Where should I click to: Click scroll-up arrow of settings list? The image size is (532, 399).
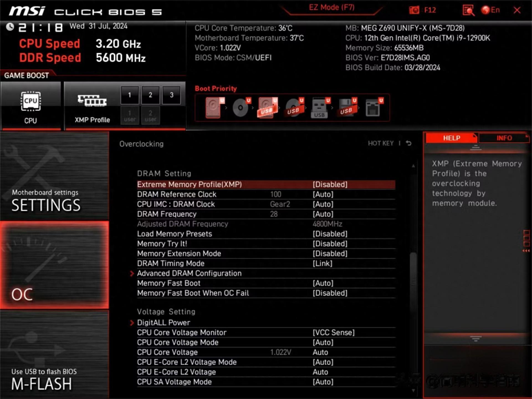(413, 166)
